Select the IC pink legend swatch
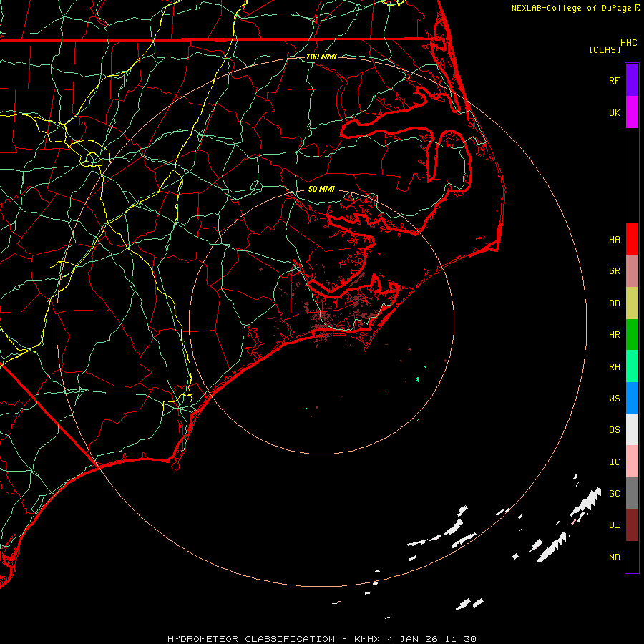This screenshot has height=644, width=644. pos(632,462)
